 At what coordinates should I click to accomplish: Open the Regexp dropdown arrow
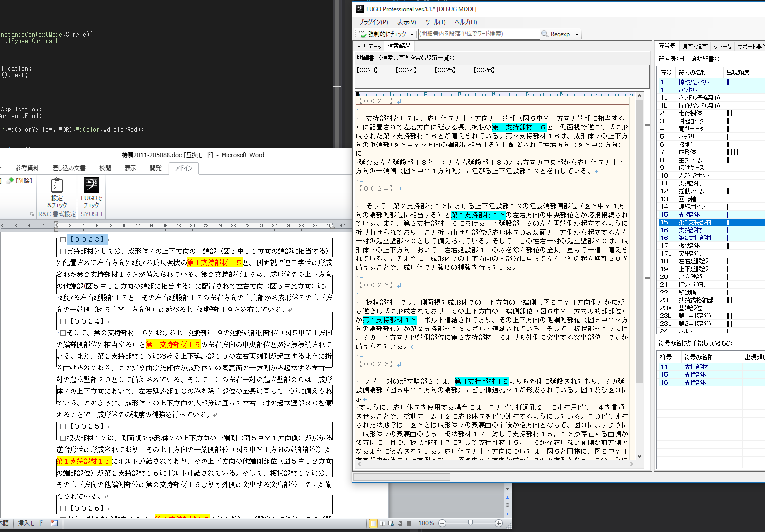577,34
